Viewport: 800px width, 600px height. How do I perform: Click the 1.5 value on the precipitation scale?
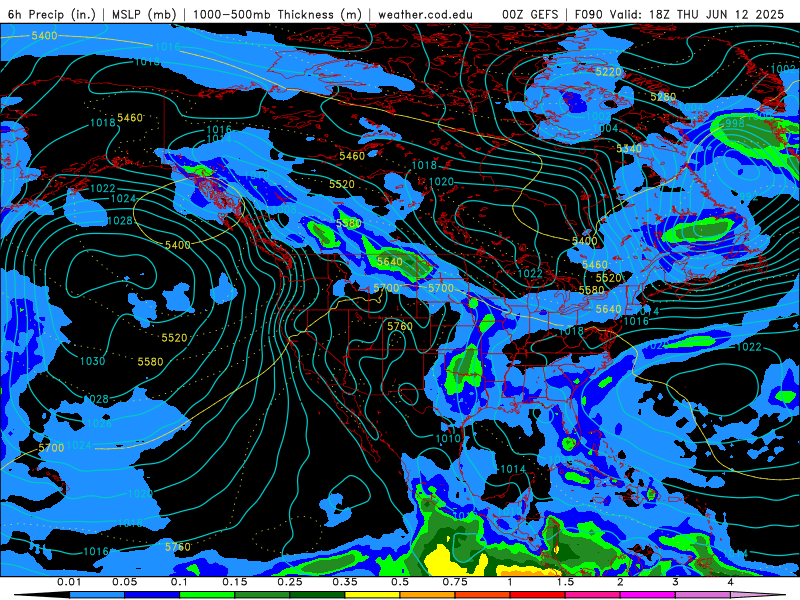(x=565, y=582)
